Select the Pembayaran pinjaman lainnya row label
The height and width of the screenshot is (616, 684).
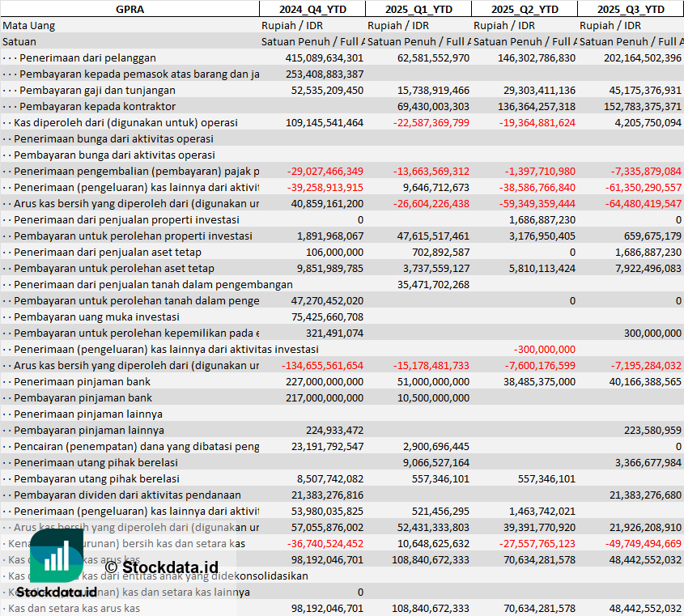[x=89, y=430]
